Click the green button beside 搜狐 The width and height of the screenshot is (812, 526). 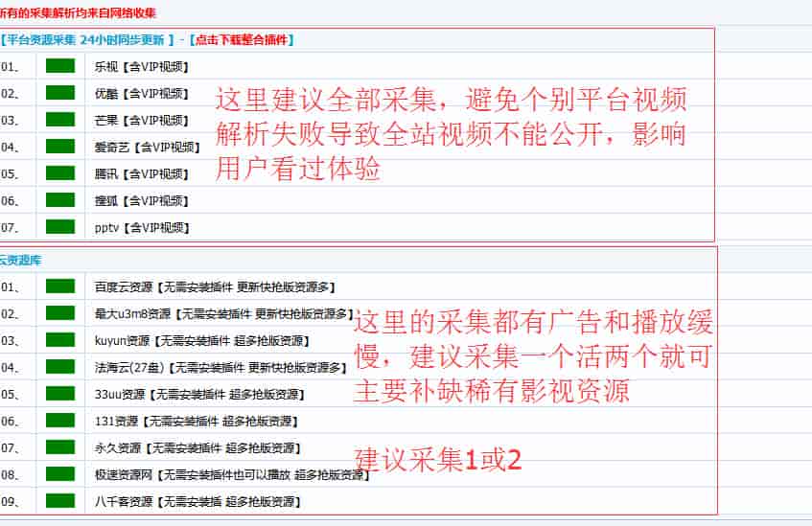coord(60,200)
